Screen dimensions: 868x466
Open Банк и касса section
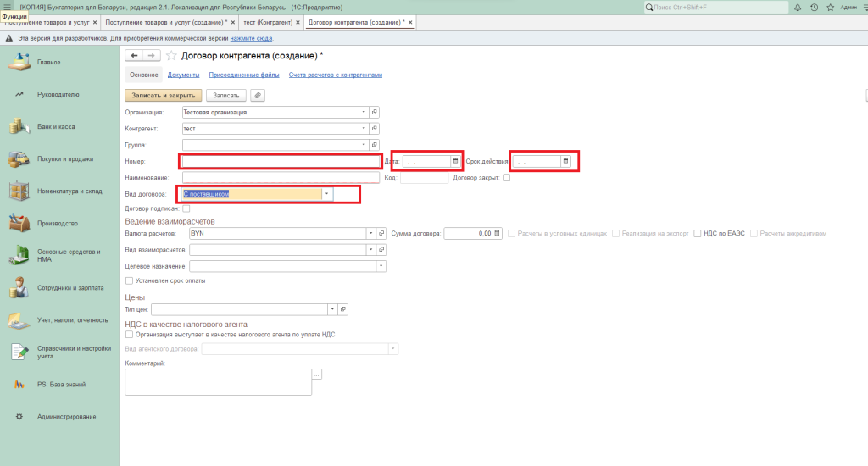(x=56, y=127)
